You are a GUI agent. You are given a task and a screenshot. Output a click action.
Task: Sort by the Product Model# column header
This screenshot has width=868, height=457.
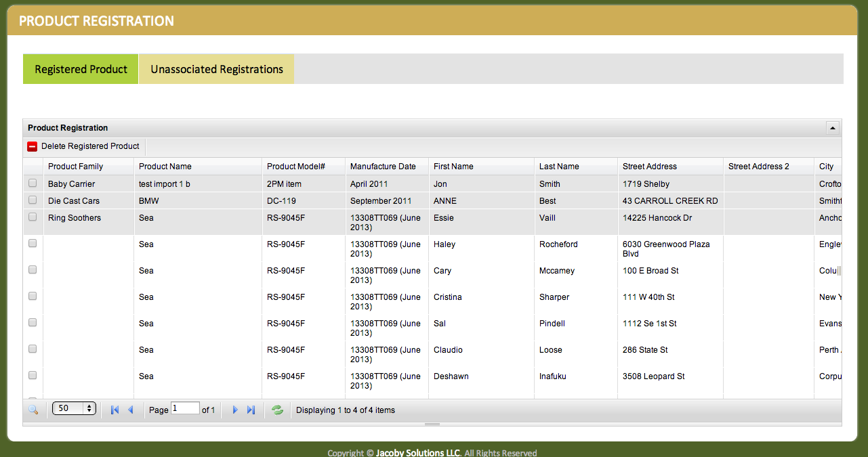pyautogui.click(x=304, y=167)
